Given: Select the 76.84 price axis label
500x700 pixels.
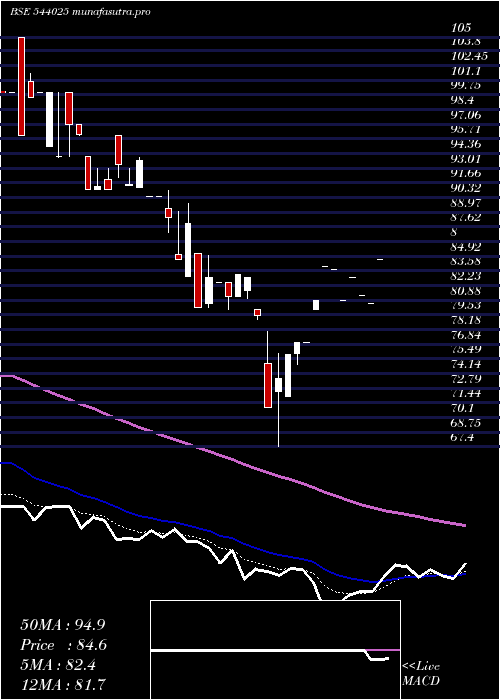Looking at the screenshot, I should [466, 335].
